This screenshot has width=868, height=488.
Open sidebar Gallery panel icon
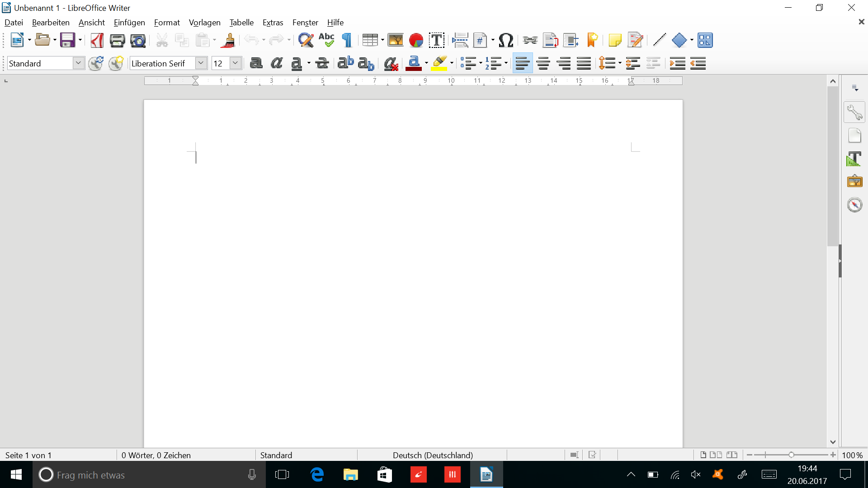point(854,181)
